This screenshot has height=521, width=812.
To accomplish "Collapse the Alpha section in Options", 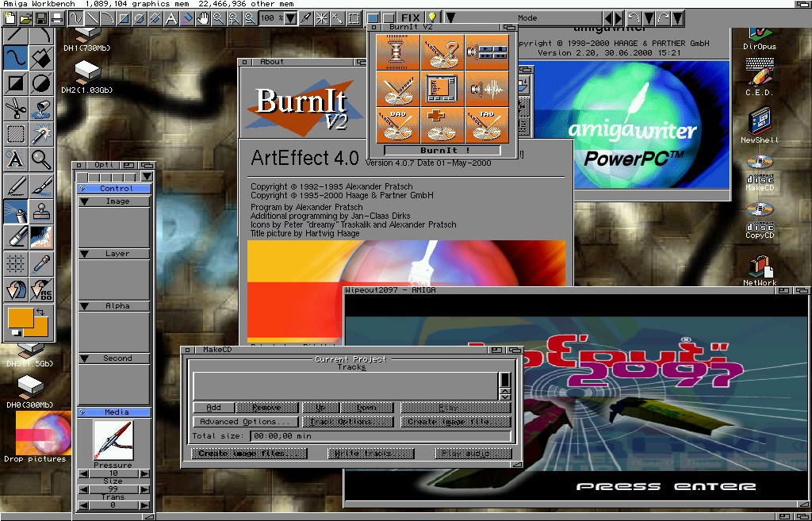I will tap(84, 306).
